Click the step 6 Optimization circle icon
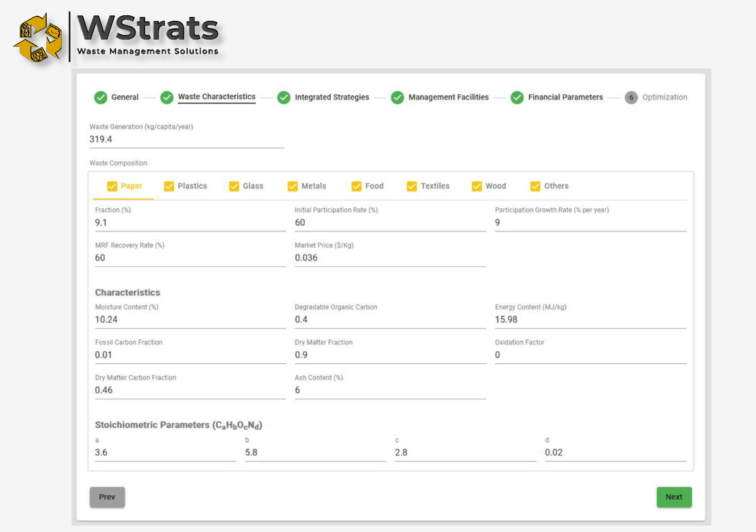The width and height of the screenshot is (756, 532). tap(631, 97)
